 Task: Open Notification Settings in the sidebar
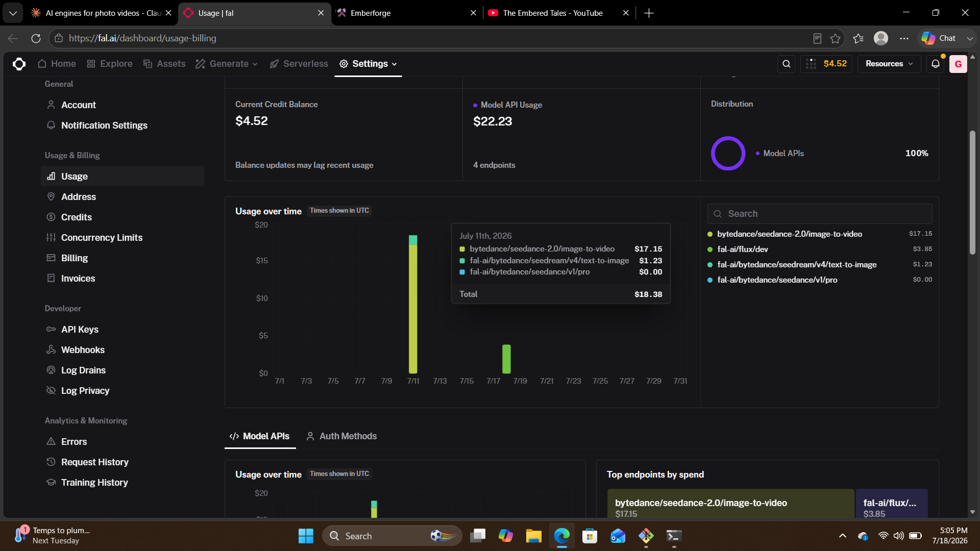pyautogui.click(x=122, y=125)
